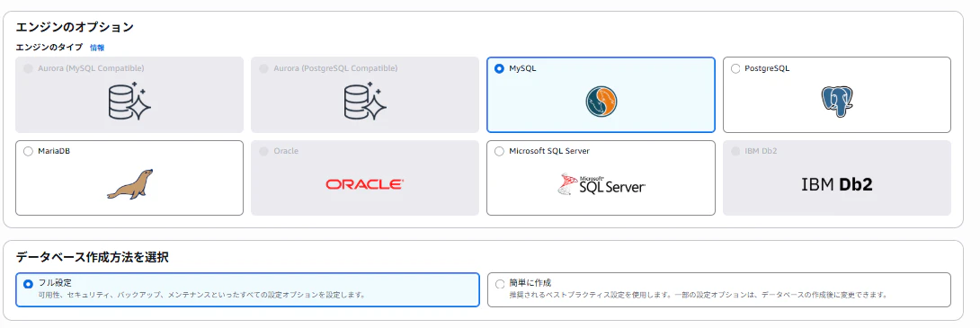The image size is (980, 328).
Task: Click the 簡単に作成 description text
Action: click(x=698, y=294)
